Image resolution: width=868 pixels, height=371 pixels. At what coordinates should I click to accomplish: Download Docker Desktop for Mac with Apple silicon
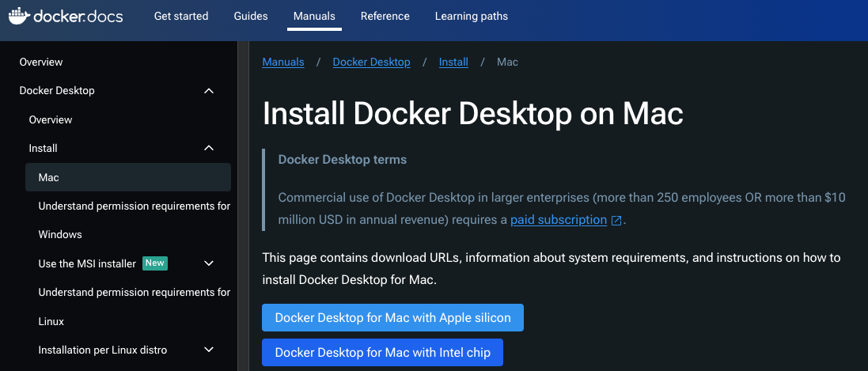[x=392, y=318]
